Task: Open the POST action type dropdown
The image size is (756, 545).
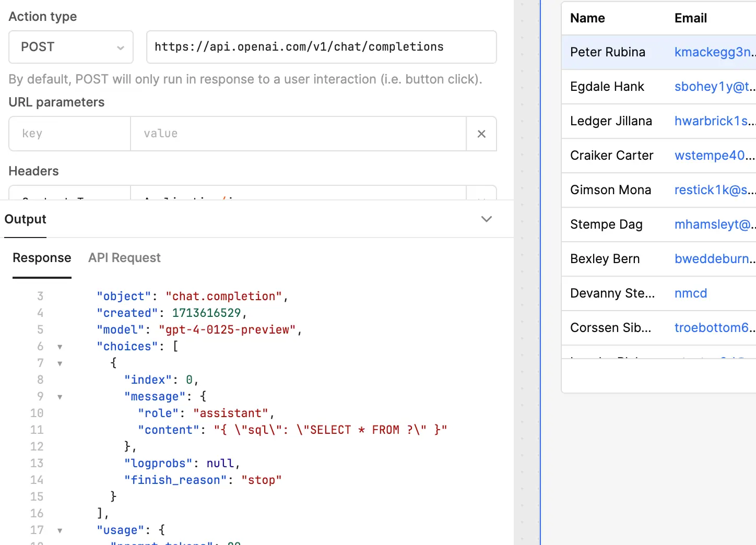Action: click(71, 47)
